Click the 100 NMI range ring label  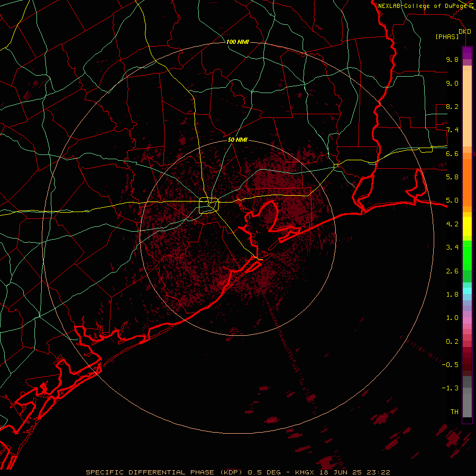point(237,42)
